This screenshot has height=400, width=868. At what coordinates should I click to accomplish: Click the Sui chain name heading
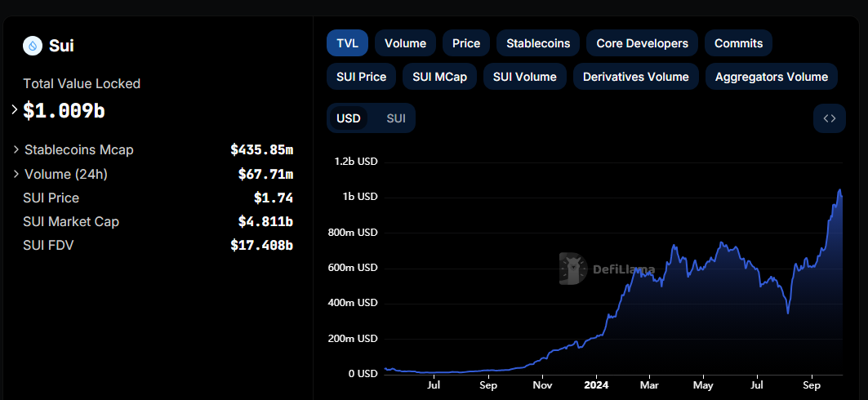coord(61,46)
